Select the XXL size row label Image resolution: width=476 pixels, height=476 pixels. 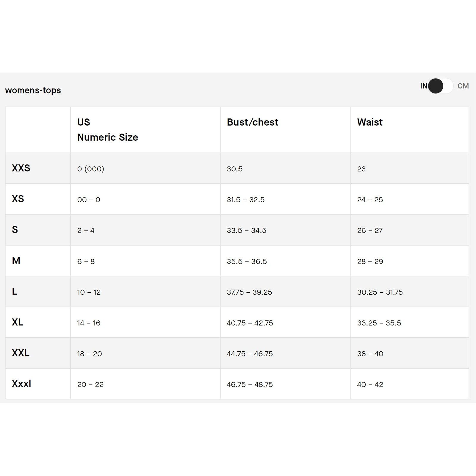21,353
